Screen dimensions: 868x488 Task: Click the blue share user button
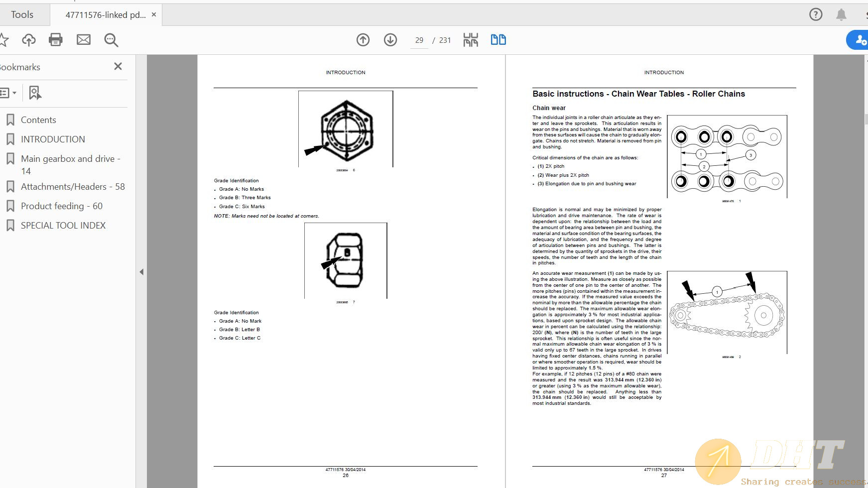pyautogui.click(x=859, y=40)
